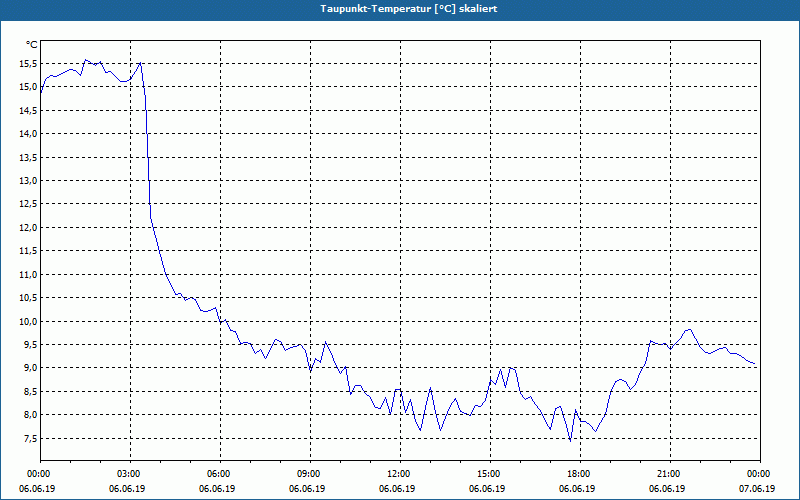Click the 8,0 y-axis label
Screen dimensions: 800x500
click(x=30, y=415)
